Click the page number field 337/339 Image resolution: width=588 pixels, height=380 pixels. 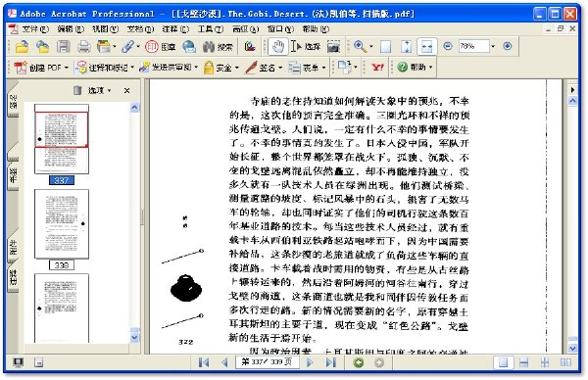(267, 362)
